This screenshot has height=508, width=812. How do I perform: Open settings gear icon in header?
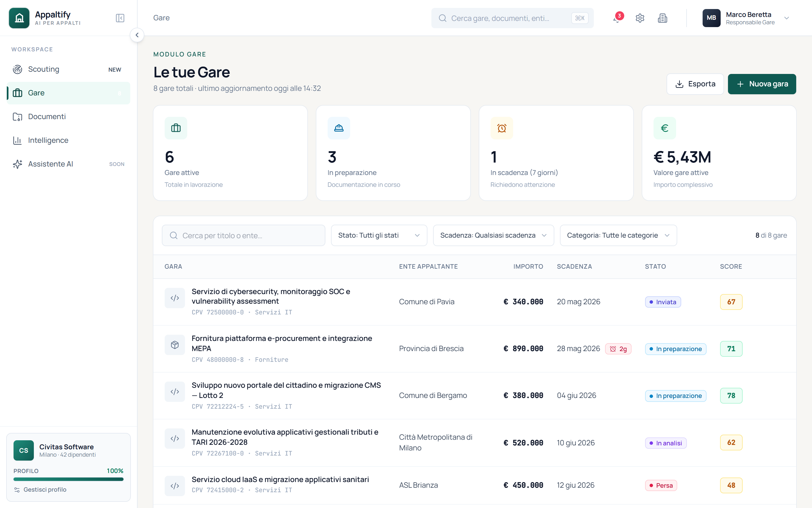click(x=640, y=18)
